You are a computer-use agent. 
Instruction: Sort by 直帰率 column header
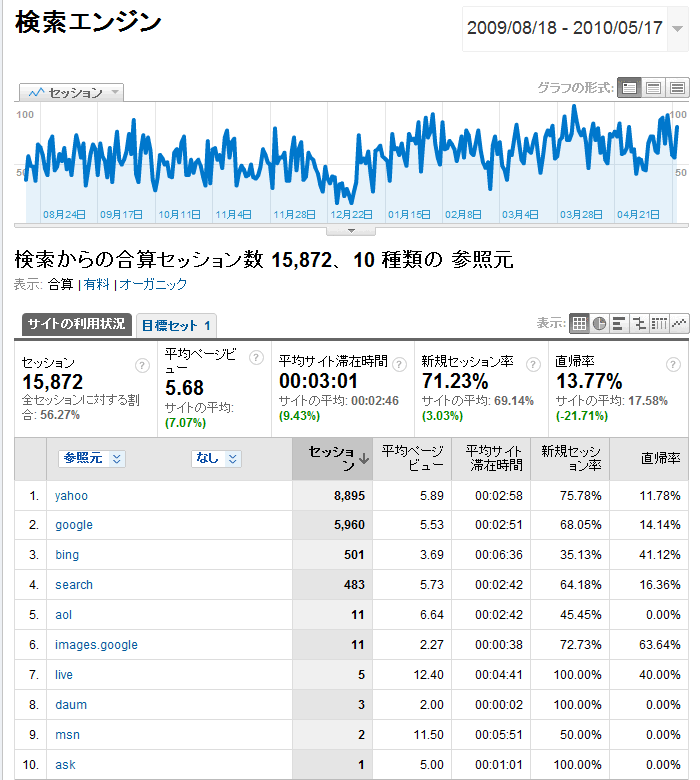[x=649, y=459]
